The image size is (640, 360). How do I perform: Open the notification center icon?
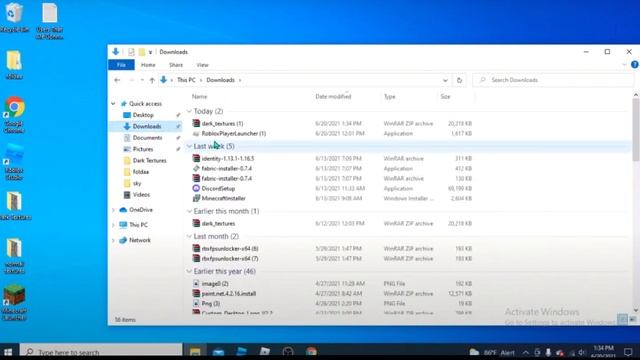pyautogui.click(x=628, y=351)
